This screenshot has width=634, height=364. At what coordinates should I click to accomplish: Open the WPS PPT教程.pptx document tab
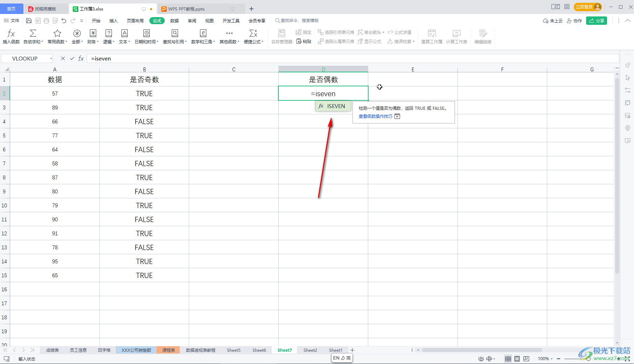(x=201, y=9)
